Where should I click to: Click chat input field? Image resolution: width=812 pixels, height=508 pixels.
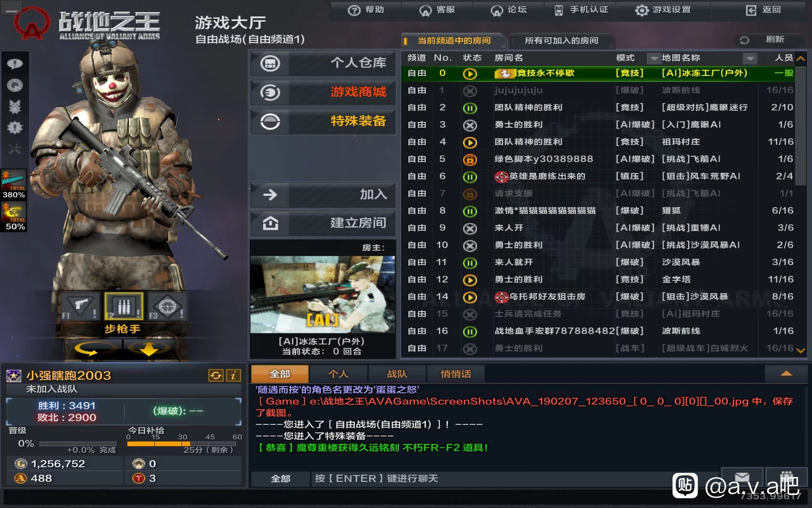tap(515, 478)
